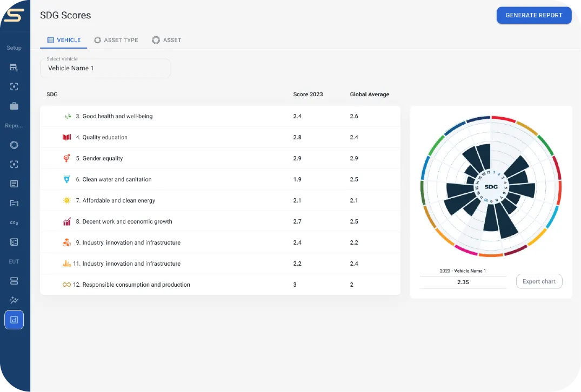The width and height of the screenshot is (581, 392).
Task: Switch to the Asset tab
Action: [x=166, y=40]
